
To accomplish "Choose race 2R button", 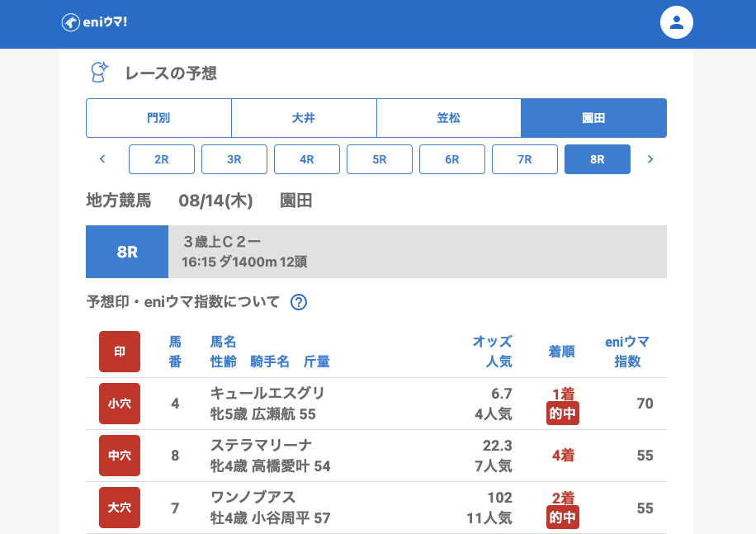I will click(x=162, y=159).
